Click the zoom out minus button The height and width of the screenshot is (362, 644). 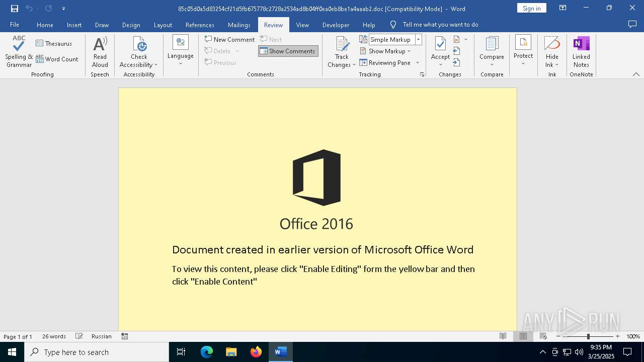558,336
